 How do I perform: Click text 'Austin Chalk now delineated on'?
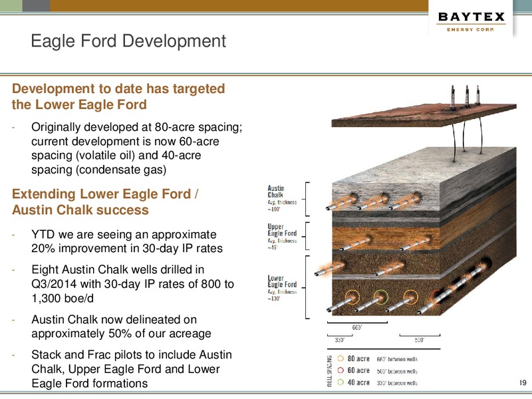point(114,320)
